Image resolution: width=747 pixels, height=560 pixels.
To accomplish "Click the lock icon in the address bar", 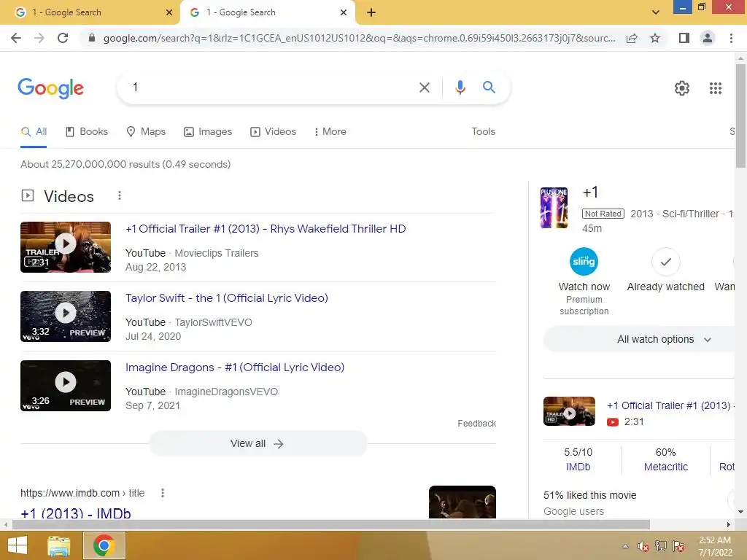I will (x=92, y=38).
